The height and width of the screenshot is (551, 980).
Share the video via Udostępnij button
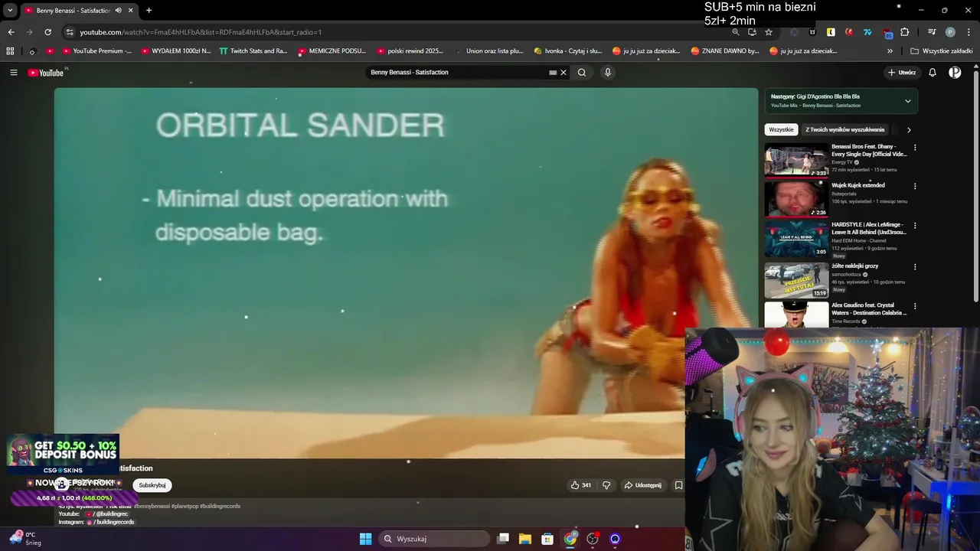click(x=642, y=485)
